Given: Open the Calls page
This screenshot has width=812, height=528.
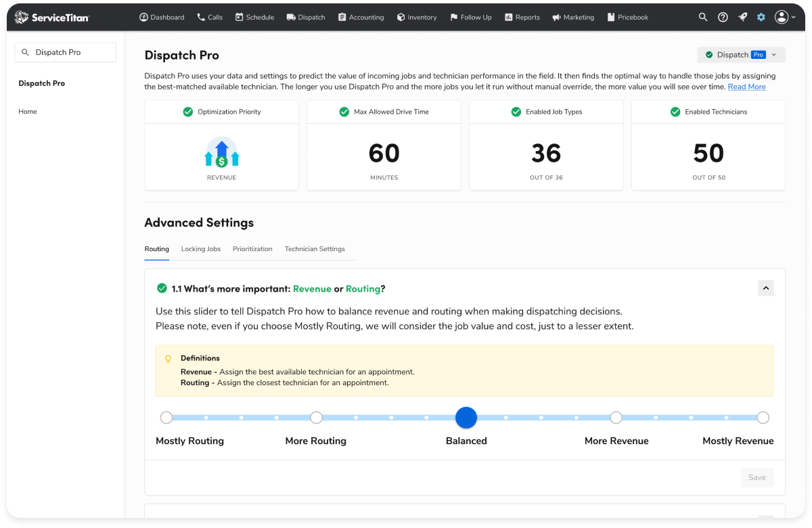Looking at the screenshot, I should pos(210,18).
